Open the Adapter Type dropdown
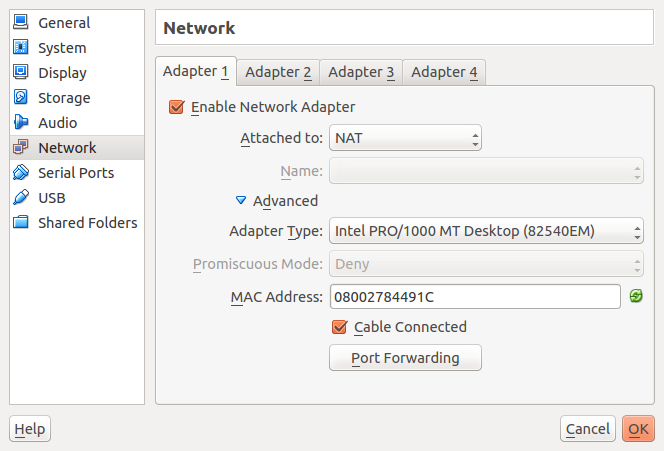664x451 pixels. 486,232
